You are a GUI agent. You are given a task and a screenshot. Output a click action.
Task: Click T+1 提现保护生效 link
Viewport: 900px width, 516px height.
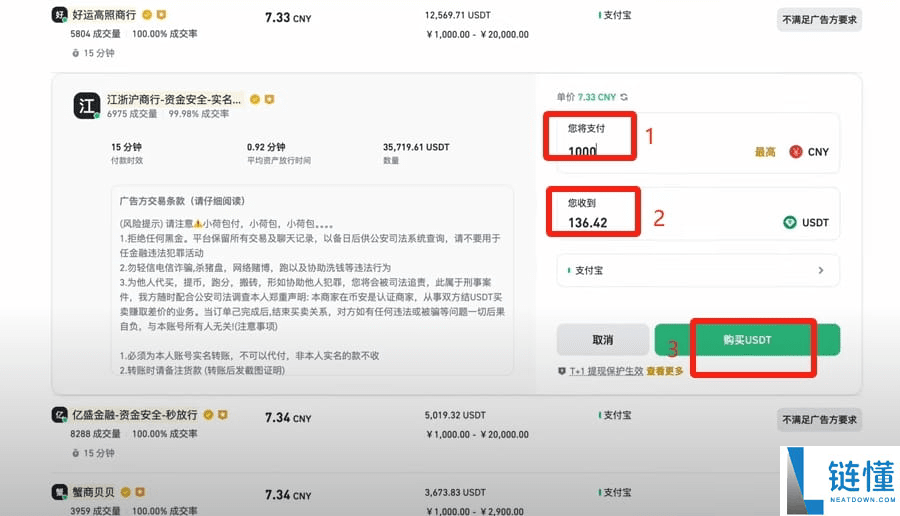tap(606, 371)
